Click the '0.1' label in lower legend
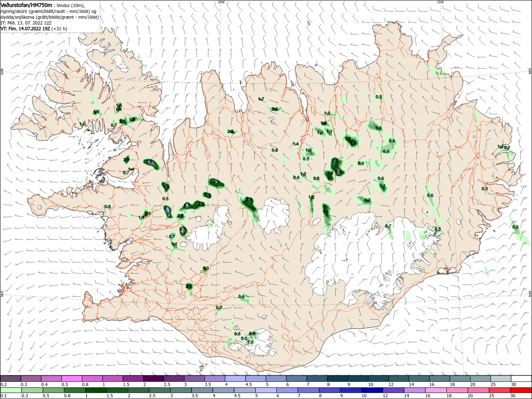Screen dimensions: 532x399 [x=3, y=396]
